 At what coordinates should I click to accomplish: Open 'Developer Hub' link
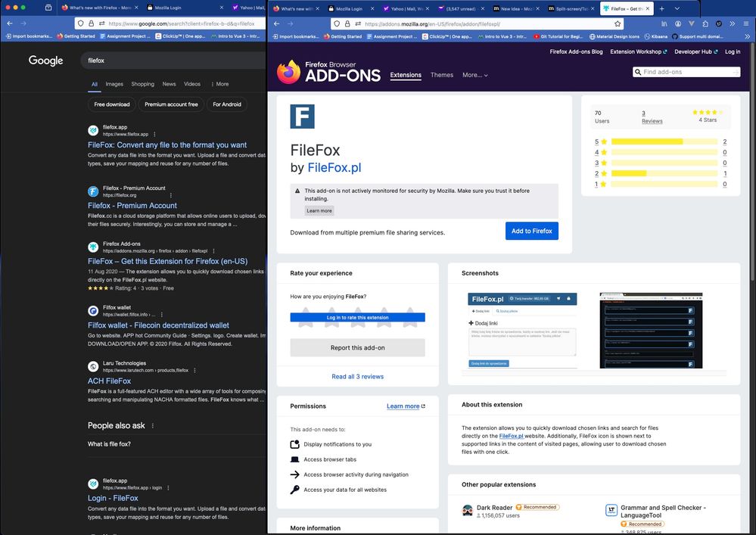[695, 51]
